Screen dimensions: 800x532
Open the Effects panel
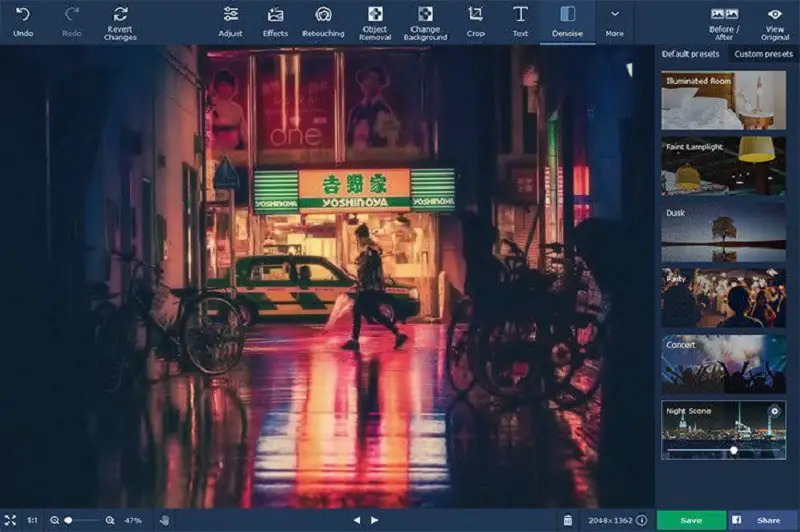(x=275, y=22)
